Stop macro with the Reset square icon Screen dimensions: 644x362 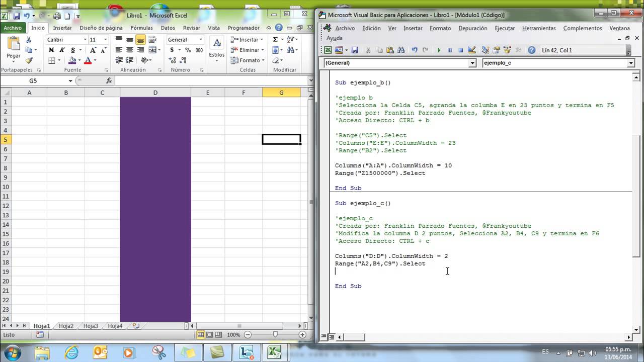[460, 50]
